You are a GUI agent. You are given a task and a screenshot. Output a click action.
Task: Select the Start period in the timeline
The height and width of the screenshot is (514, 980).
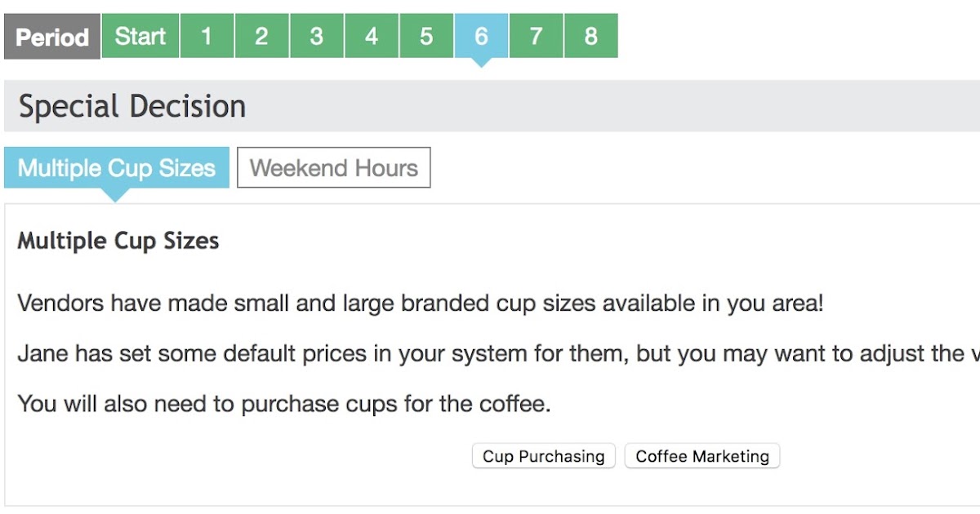139,36
